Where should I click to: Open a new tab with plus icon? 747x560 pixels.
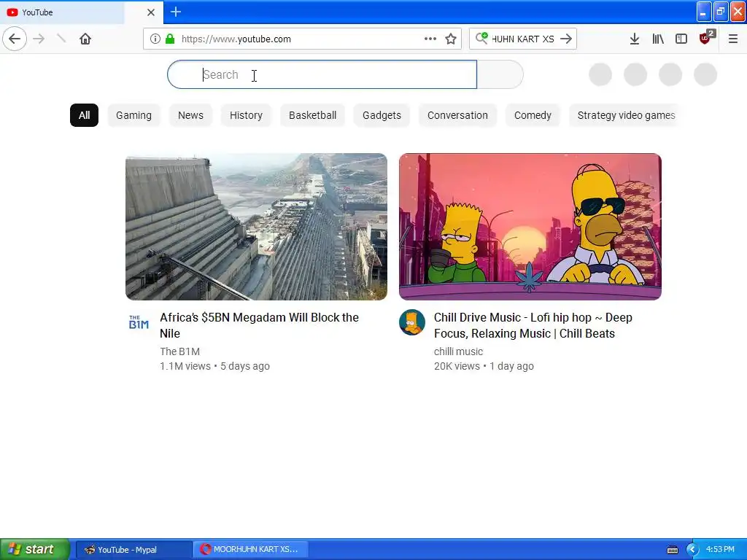tap(175, 12)
